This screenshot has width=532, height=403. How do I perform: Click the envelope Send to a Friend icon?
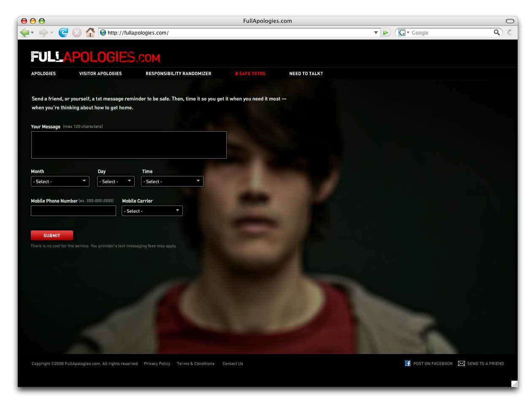click(461, 363)
